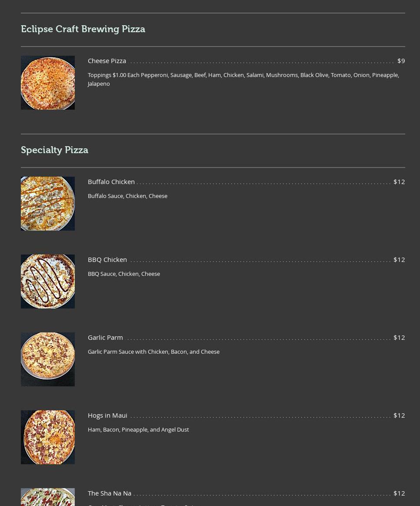
Task: Select the Buffalo Chicken menu title
Action: [x=111, y=182]
